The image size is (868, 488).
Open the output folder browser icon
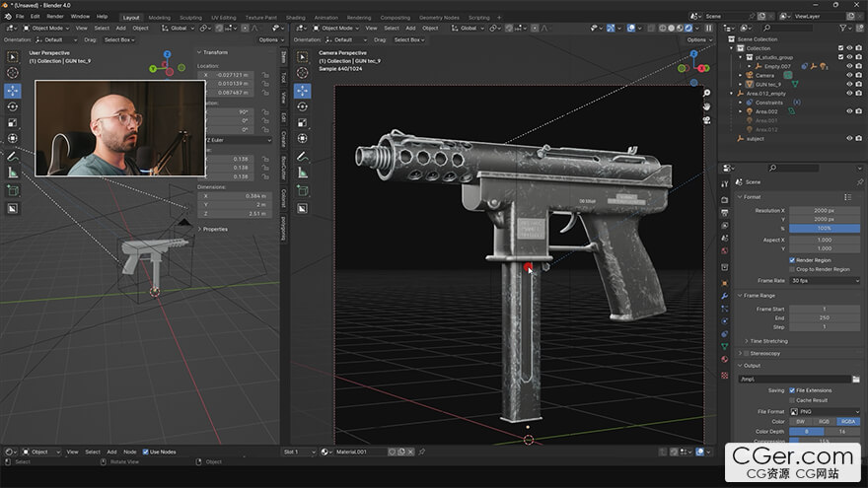coord(856,379)
